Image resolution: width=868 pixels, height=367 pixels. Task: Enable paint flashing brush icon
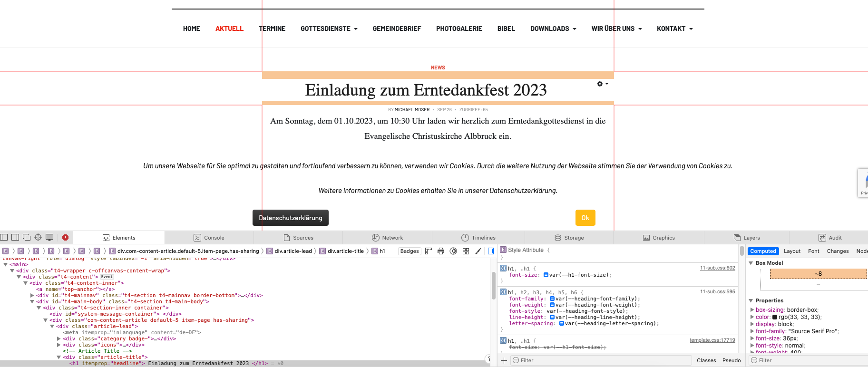tap(478, 251)
